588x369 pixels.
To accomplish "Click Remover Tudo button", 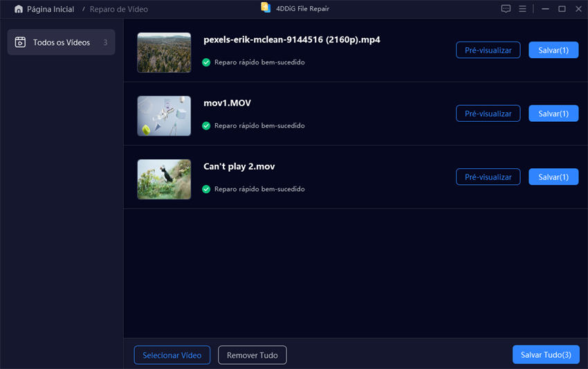I will tap(252, 355).
